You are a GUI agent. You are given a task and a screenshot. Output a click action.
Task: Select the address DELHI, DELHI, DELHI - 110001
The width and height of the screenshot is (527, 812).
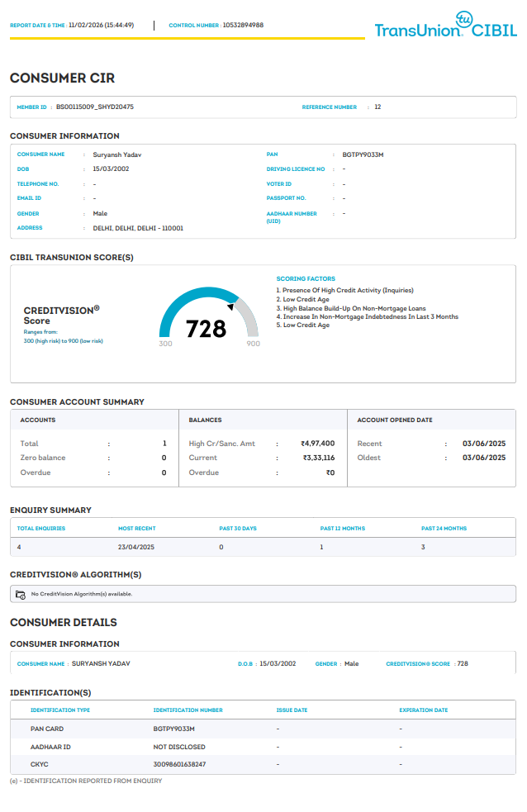coord(138,228)
